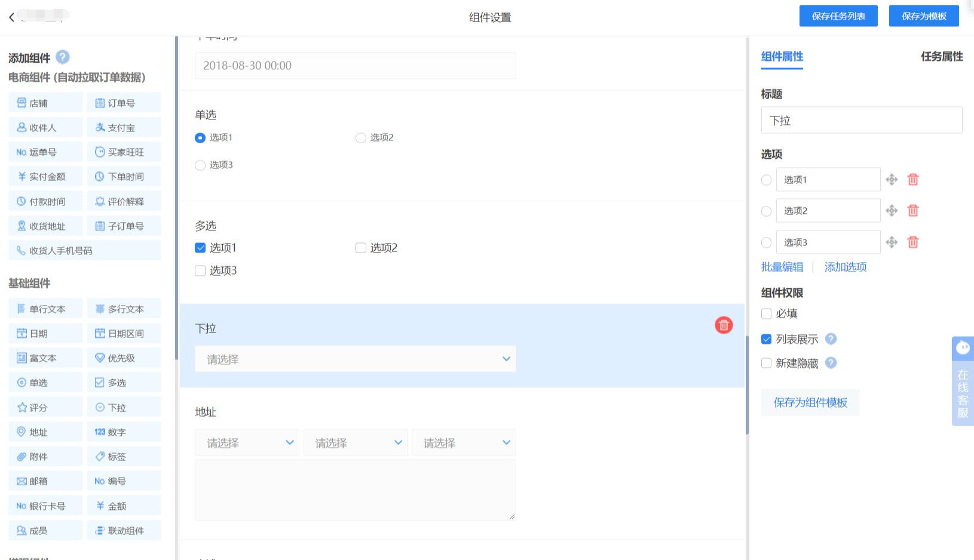
Task: Uncheck the 列表展示 checkbox
Action: [767, 340]
